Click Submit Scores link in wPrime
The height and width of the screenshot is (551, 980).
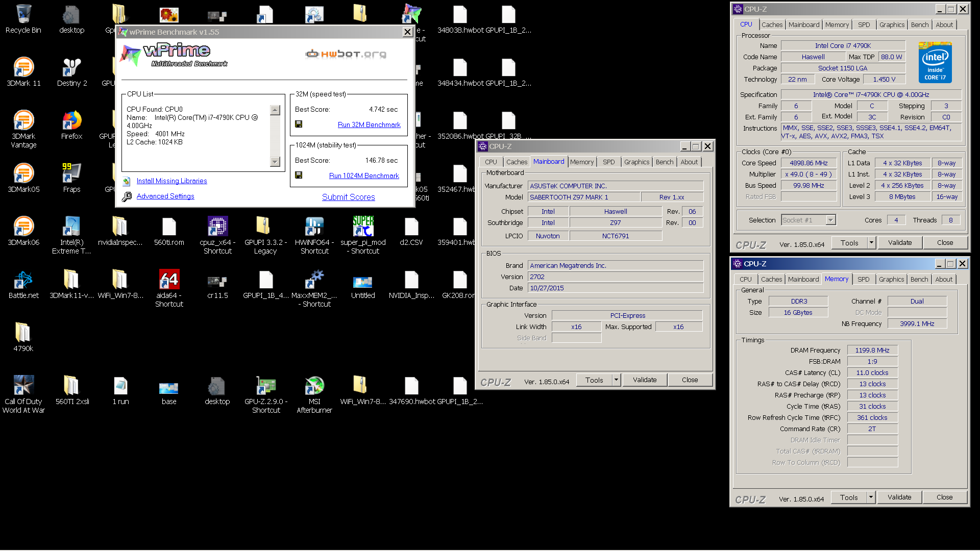348,197
